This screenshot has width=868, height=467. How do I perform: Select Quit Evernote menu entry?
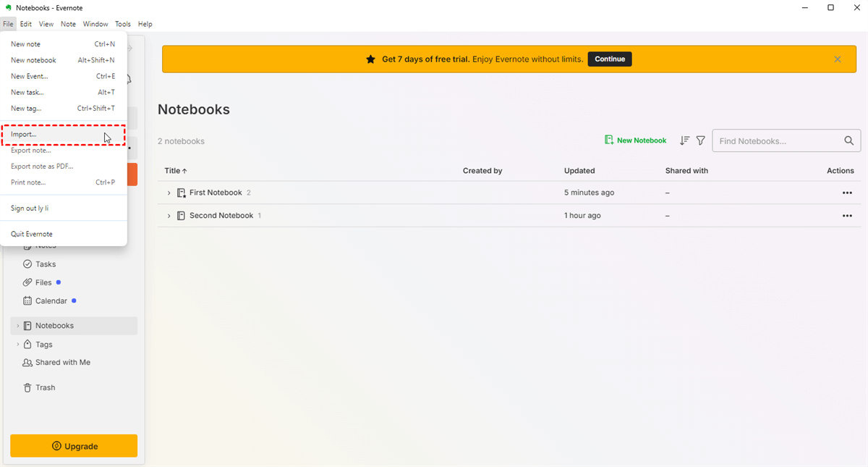[x=64, y=234]
